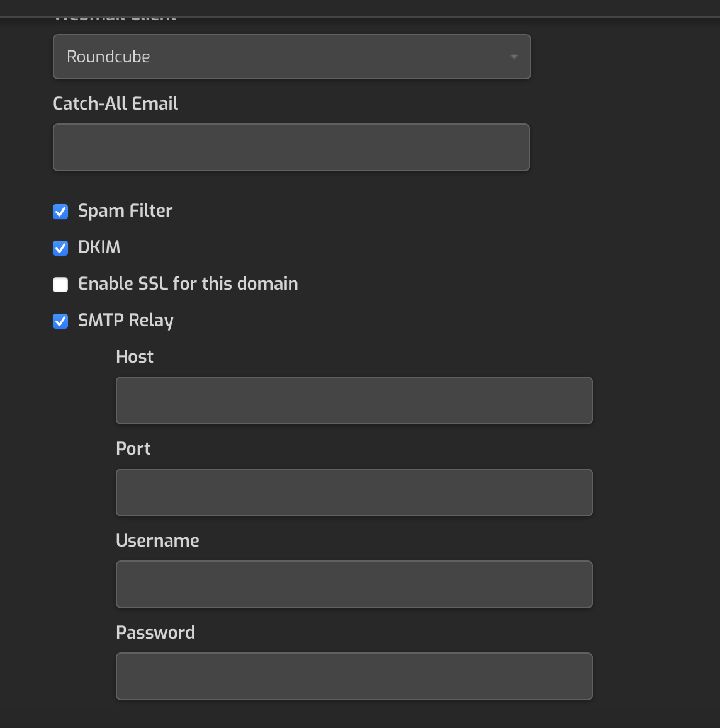Click the SMTP Relay label
The image size is (720, 728).
[126, 321]
